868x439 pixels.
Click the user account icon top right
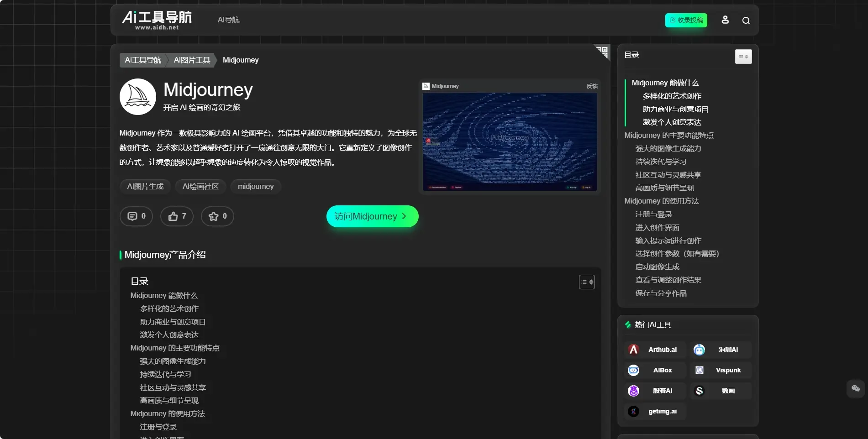click(725, 20)
